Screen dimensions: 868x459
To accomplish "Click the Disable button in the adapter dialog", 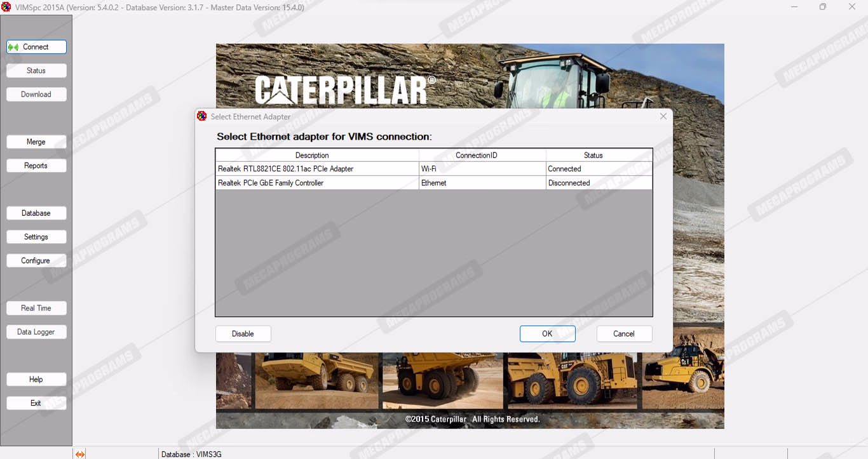I will click(243, 334).
